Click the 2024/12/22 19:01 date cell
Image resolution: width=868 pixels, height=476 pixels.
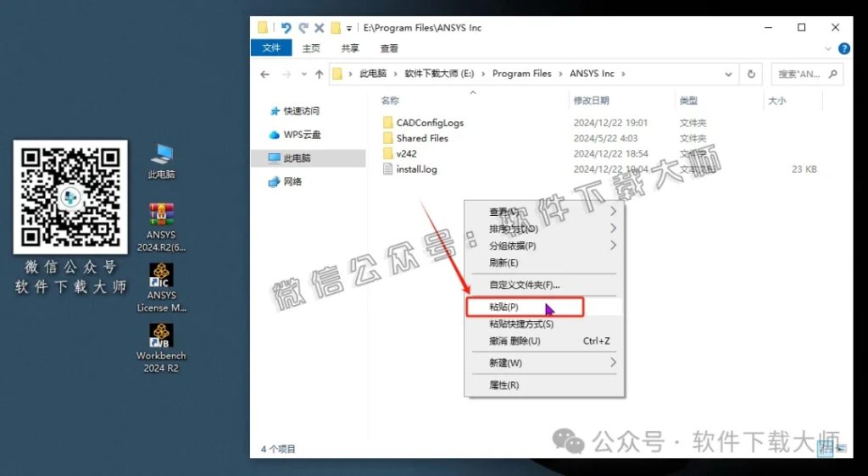610,123
